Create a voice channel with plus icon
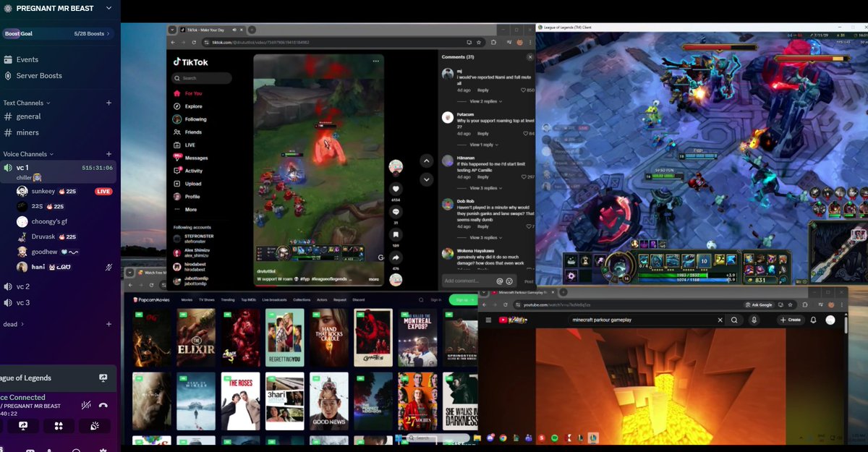 tap(109, 154)
